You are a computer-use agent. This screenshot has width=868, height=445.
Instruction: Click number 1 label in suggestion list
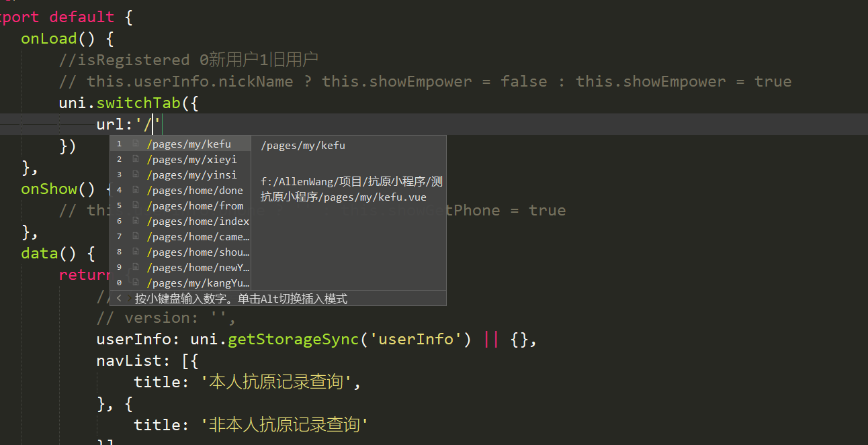pyautogui.click(x=119, y=144)
